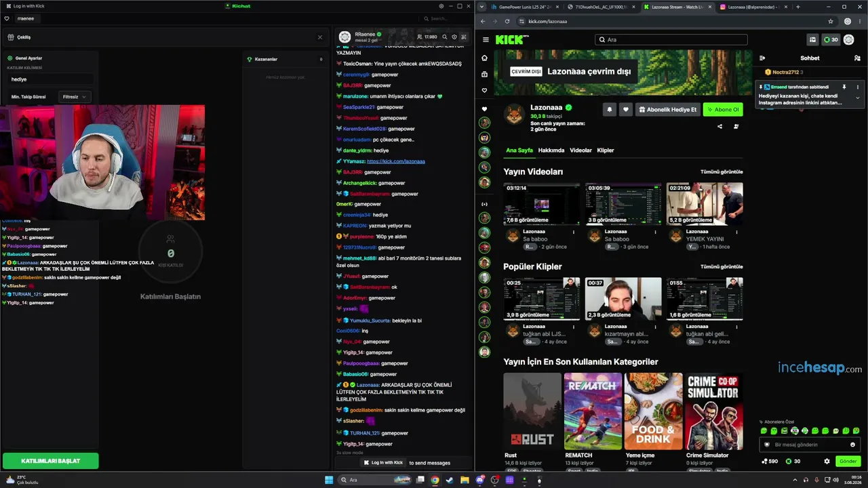The image size is (868, 488).
Task: Collapse the Sohbet chat panel
Action: (762, 58)
